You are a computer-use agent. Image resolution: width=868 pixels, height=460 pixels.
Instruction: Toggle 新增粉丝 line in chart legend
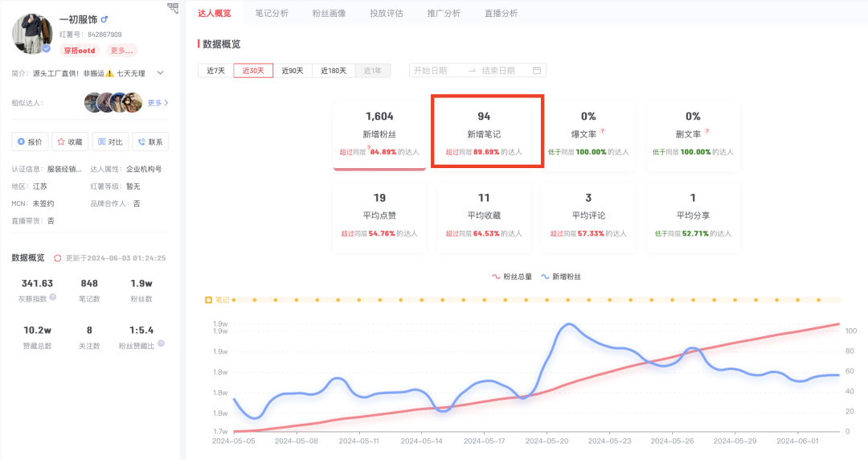click(561, 277)
